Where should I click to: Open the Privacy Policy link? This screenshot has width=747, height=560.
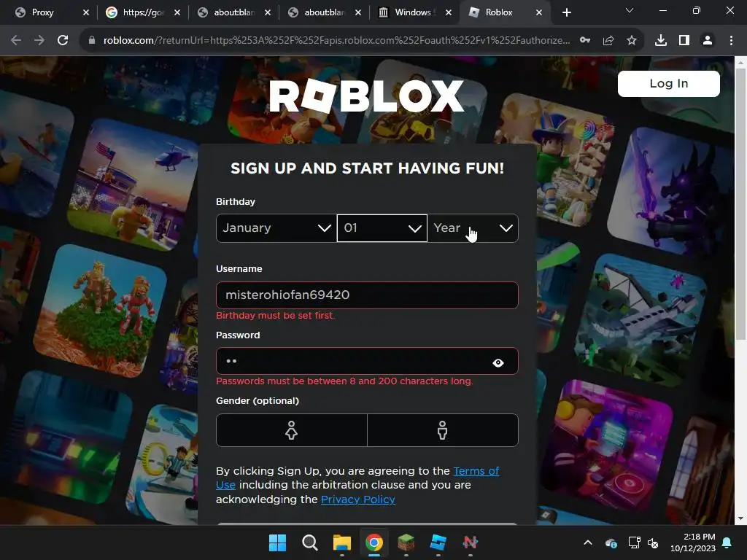(x=357, y=499)
